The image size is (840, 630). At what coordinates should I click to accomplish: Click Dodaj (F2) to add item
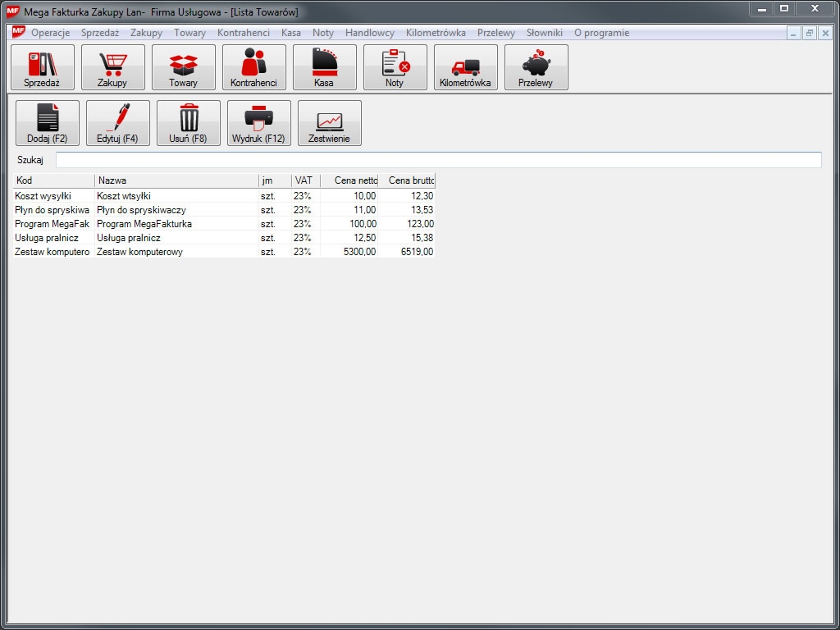[x=48, y=123]
